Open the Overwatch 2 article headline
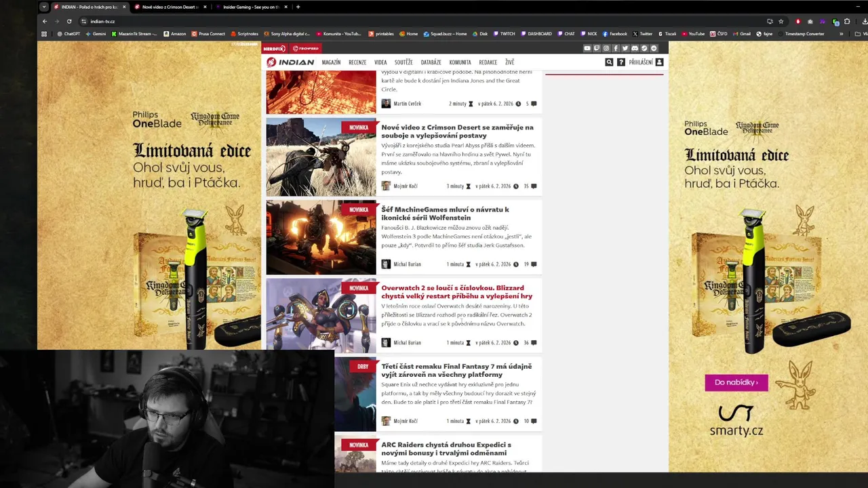Viewport: 868px width, 488px height. (x=456, y=292)
